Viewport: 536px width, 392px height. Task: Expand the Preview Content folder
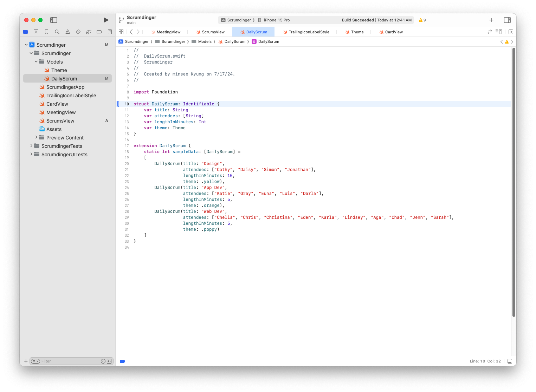36,137
